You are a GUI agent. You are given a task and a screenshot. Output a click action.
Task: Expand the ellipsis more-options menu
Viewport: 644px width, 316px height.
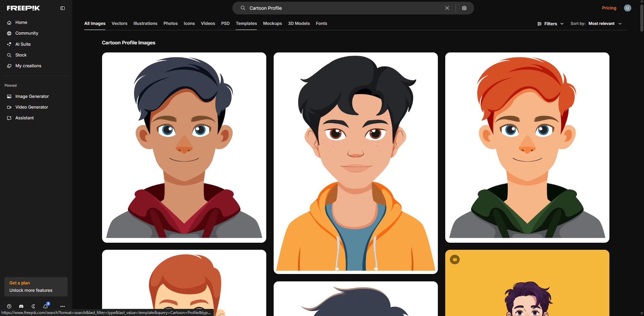coord(62,306)
